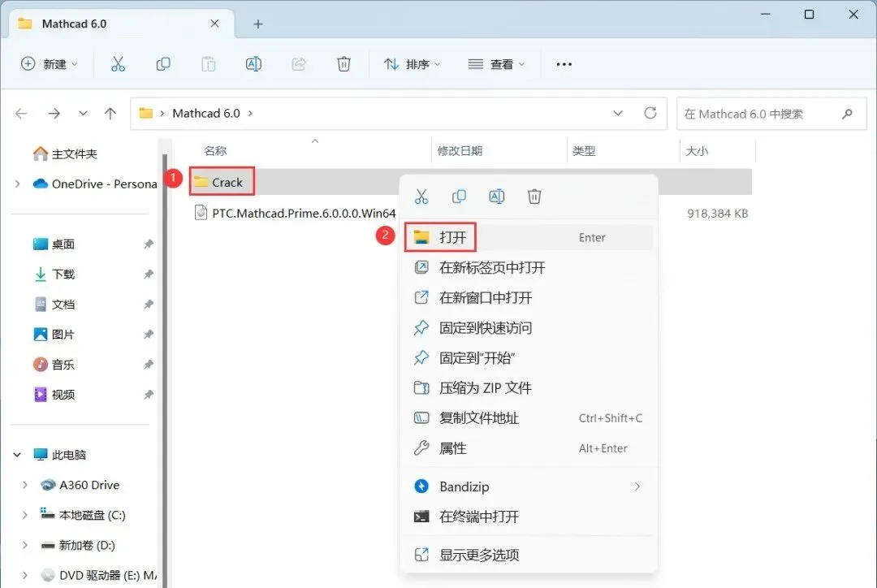Open 下载 in the sidebar
The image size is (877, 588).
[x=55, y=275]
